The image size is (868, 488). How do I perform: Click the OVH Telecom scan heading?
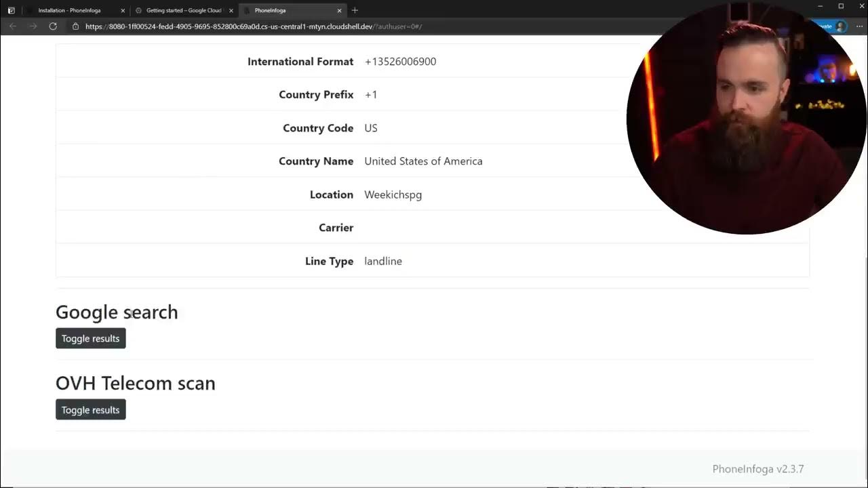click(136, 383)
